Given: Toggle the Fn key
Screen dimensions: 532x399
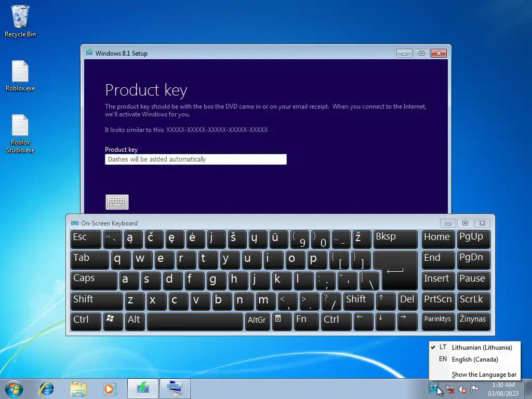Looking at the screenshot, I should pos(305,322).
